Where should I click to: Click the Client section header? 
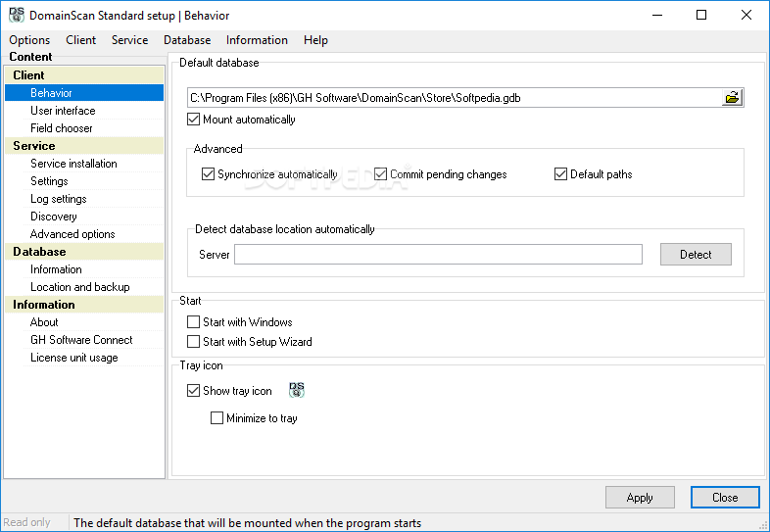tap(84, 75)
